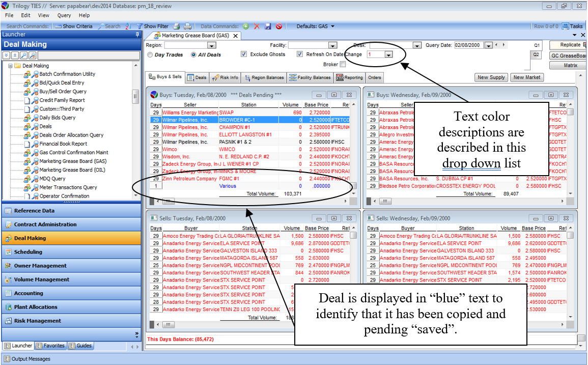588x365 pixels.
Task: Open Marketing Grease Board (OIL) tree item
Action: coord(72,170)
